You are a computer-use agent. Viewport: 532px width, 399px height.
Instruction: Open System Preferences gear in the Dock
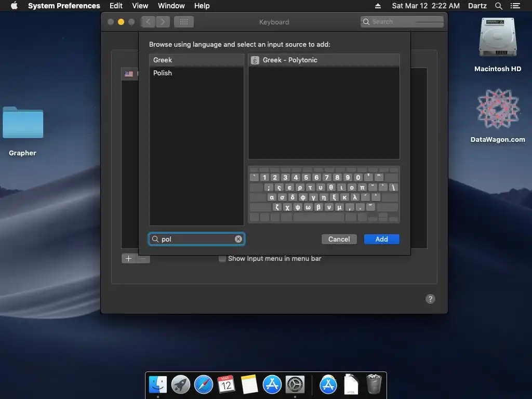[295, 384]
